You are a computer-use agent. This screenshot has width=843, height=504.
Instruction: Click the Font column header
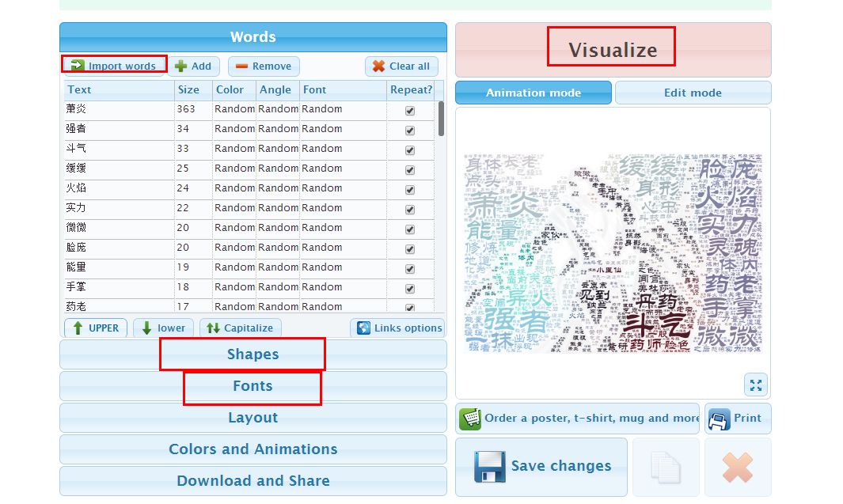343,89
